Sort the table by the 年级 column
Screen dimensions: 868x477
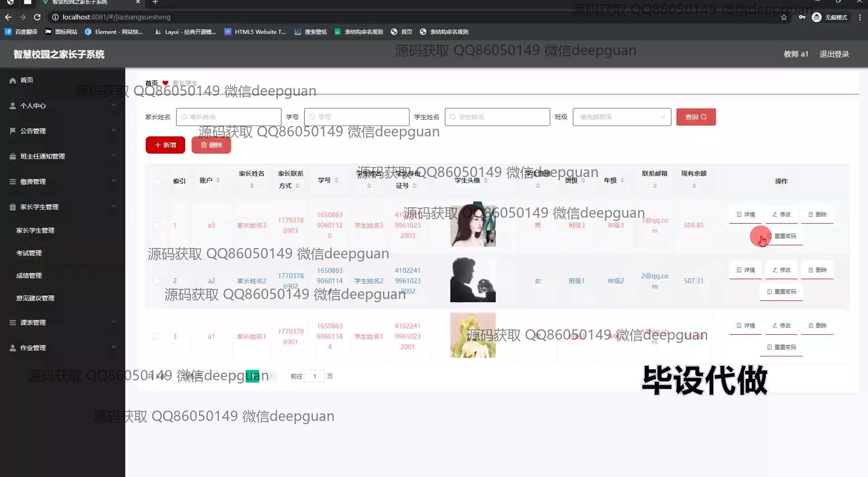click(622, 180)
